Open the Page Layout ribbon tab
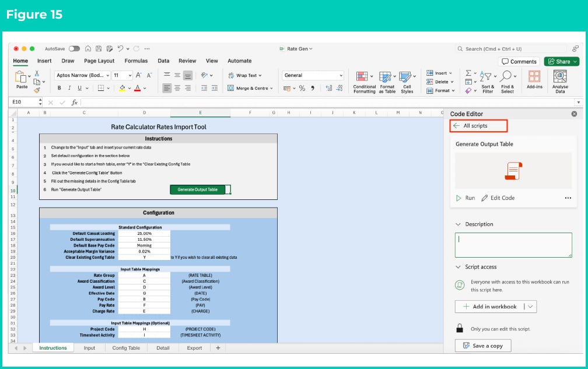This screenshot has height=369, width=588. (99, 61)
